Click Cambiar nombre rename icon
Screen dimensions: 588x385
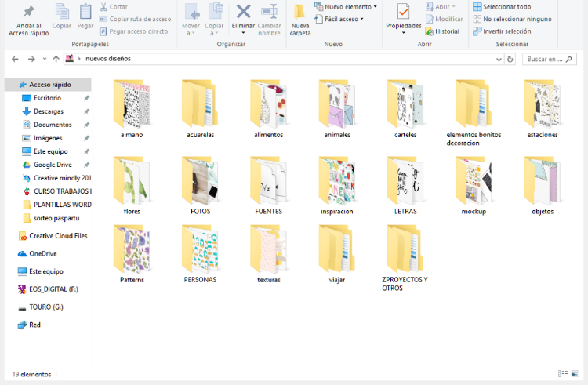269,20
